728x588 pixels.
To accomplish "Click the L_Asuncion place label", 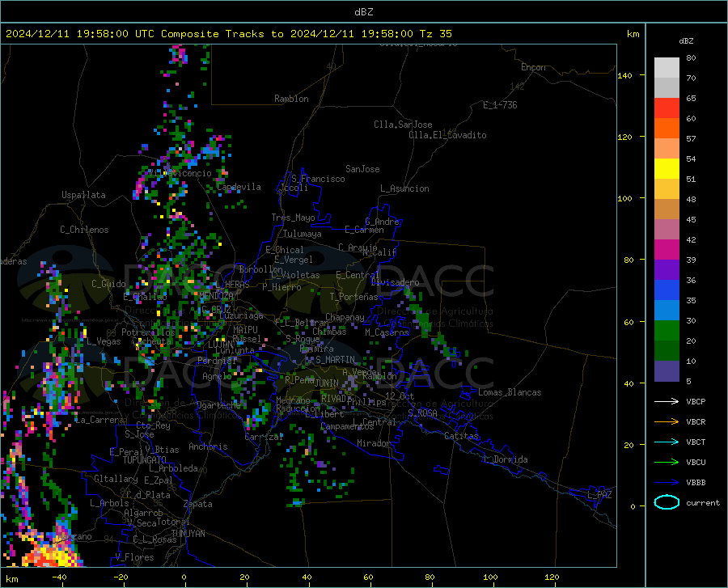I will point(404,188).
